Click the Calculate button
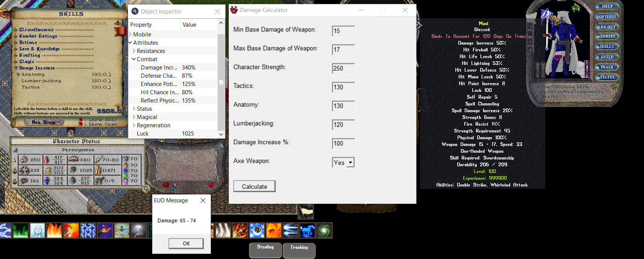Screen dimensions: 644x259 point(254,187)
